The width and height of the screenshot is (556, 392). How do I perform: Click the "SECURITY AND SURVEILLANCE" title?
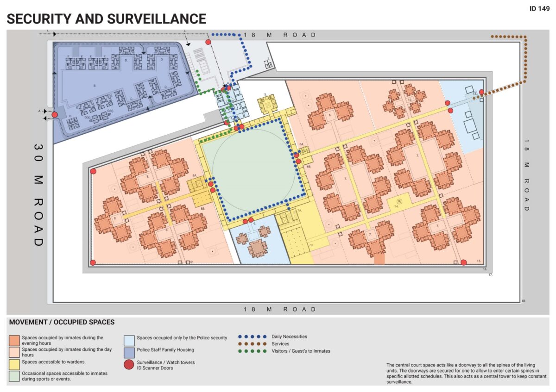[107, 19]
